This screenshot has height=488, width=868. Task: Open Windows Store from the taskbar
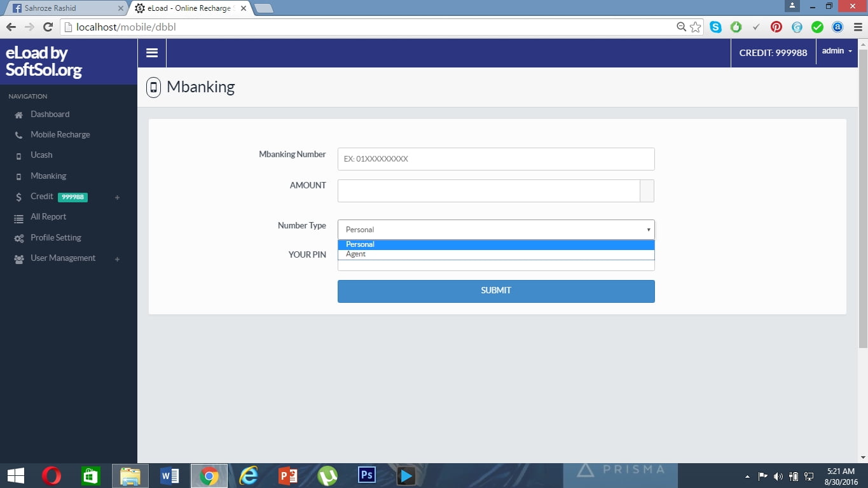click(x=91, y=476)
